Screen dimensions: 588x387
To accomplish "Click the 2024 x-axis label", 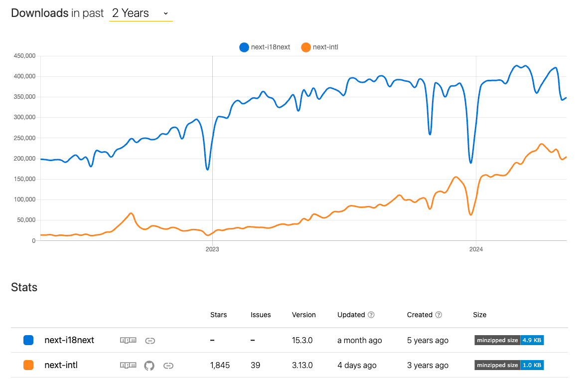I will (x=476, y=249).
